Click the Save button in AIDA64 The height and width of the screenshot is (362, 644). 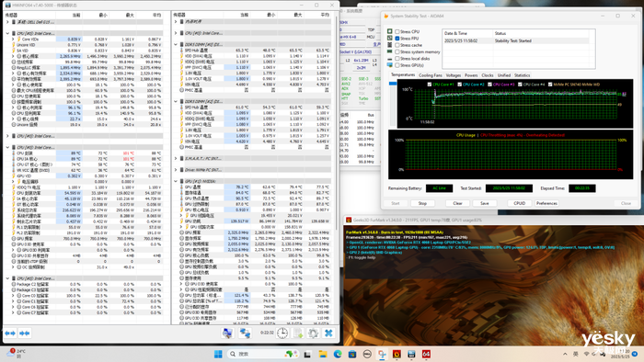(485, 203)
